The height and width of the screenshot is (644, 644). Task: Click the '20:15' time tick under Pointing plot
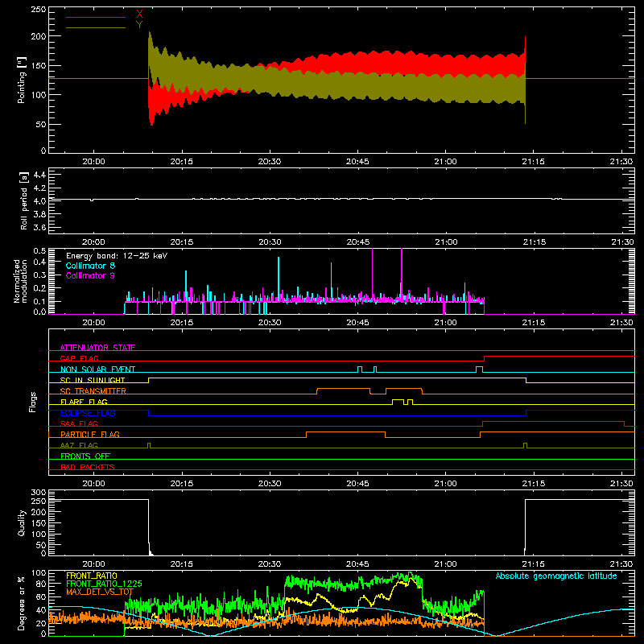pyautogui.click(x=182, y=162)
